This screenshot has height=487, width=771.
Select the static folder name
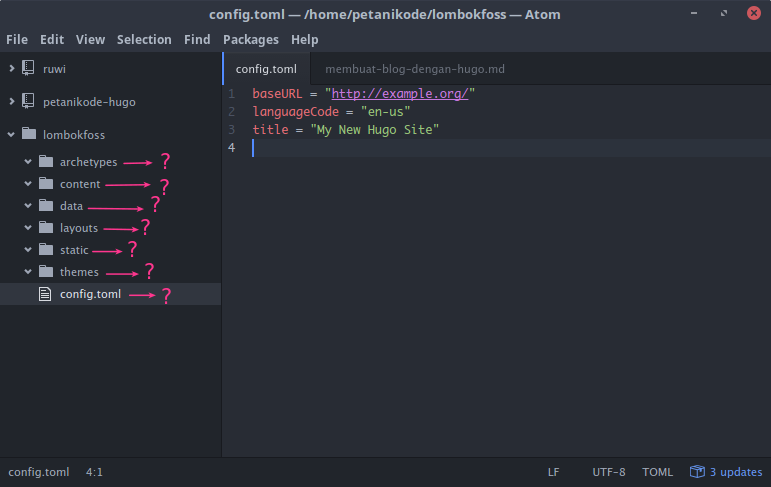(x=74, y=250)
